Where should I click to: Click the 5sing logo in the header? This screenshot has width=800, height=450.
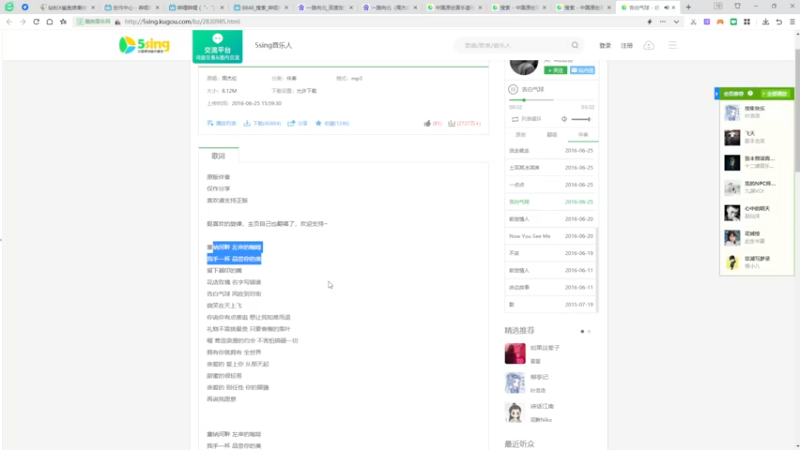pos(144,45)
